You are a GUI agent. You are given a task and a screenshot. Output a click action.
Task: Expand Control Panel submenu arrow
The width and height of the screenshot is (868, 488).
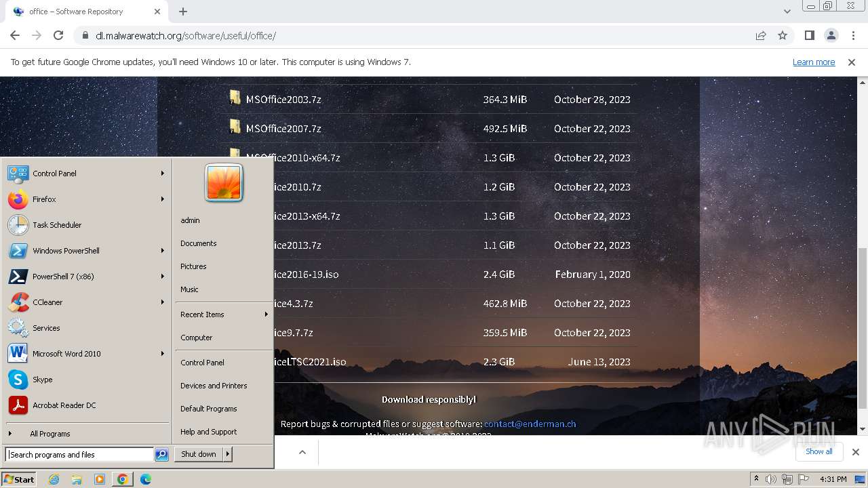163,174
